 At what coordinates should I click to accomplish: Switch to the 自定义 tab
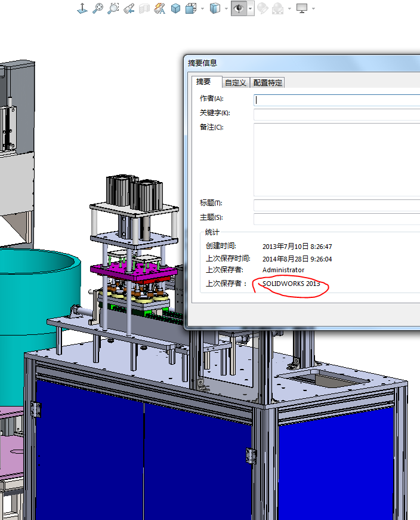point(236,83)
